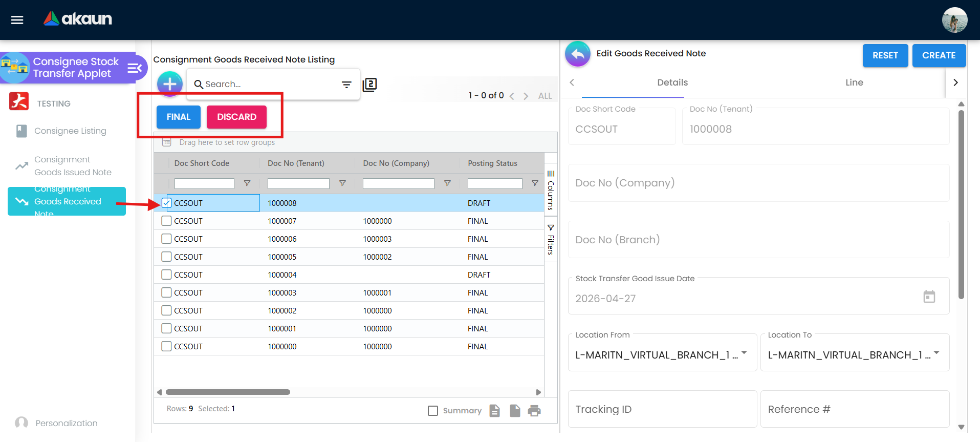Screen dimensions: 980x442
Task: Switch to the Line tab
Action: [x=854, y=82]
